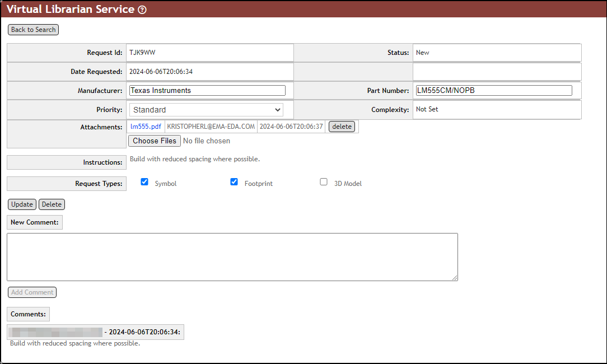Viewport: 607px width, 364px height.
Task: Open the help icon beside Virtual Librarian Service
Action: (x=142, y=10)
